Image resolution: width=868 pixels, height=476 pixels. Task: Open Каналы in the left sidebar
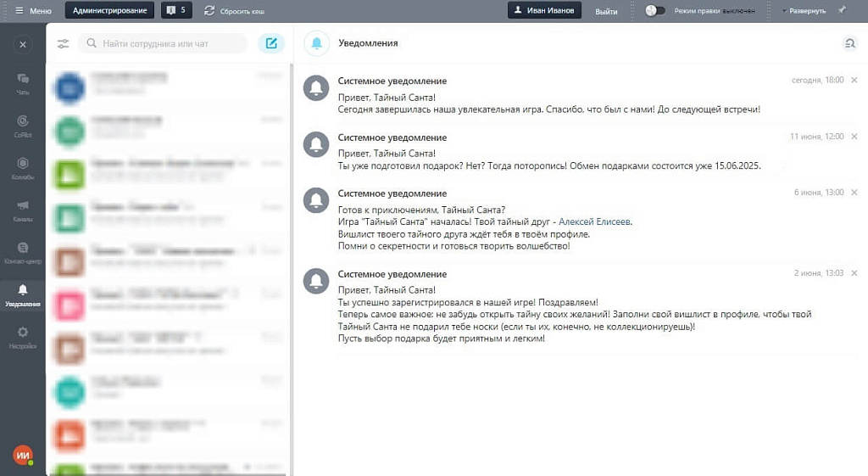tap(23, 210)
